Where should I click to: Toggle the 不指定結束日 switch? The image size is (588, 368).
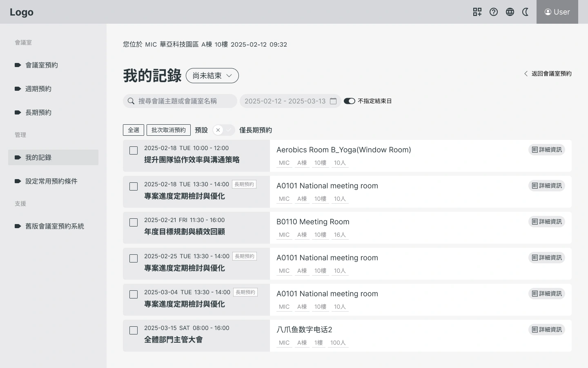(x=349, y=101)
